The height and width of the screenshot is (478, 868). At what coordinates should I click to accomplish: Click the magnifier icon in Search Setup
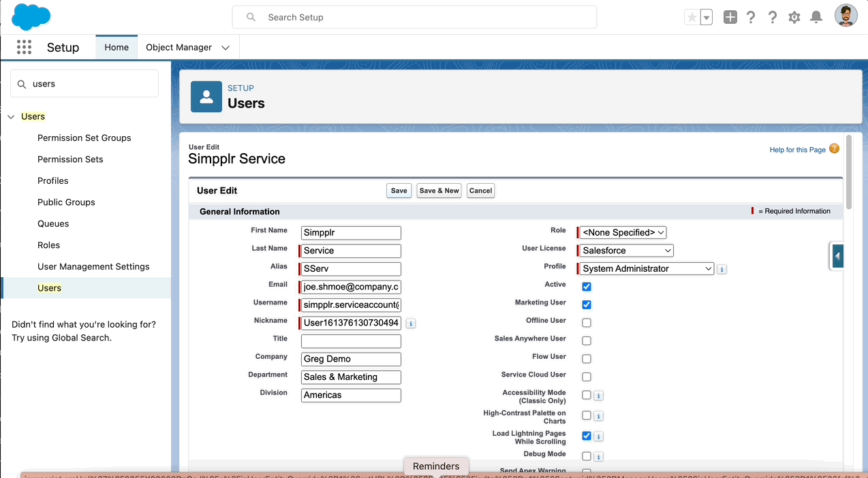coord(251,17)
